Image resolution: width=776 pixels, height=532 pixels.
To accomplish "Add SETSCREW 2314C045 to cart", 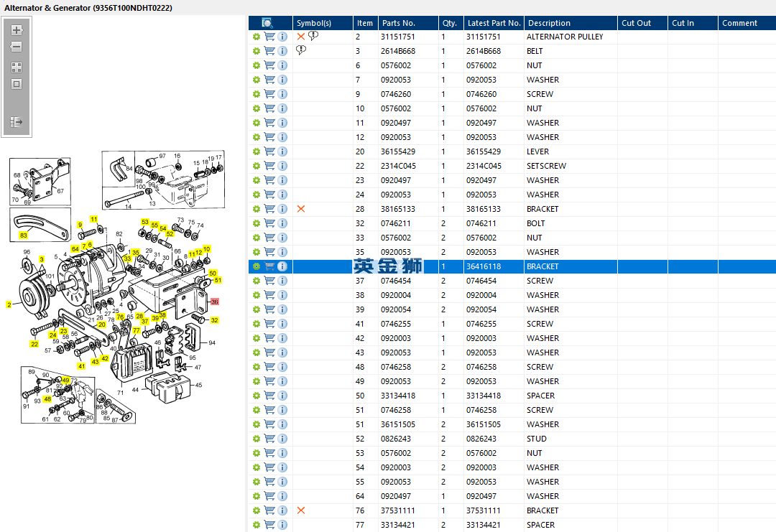I will click(x=269, y=166).
